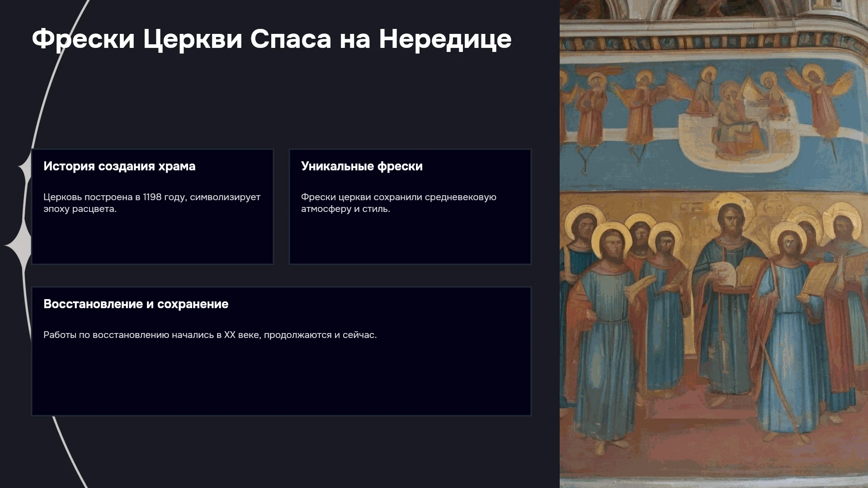Image resolution: width=868 pixels, height=488 pixels.
Task: Select the Уникальные фрески card's empty area
Action: (x=410, y=239)
